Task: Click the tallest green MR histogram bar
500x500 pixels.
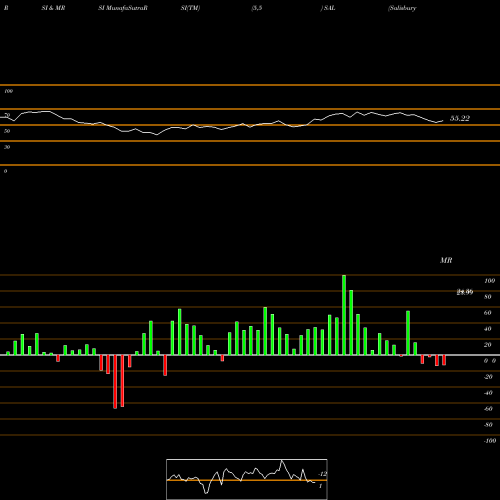Action: [x=344, y=315]
